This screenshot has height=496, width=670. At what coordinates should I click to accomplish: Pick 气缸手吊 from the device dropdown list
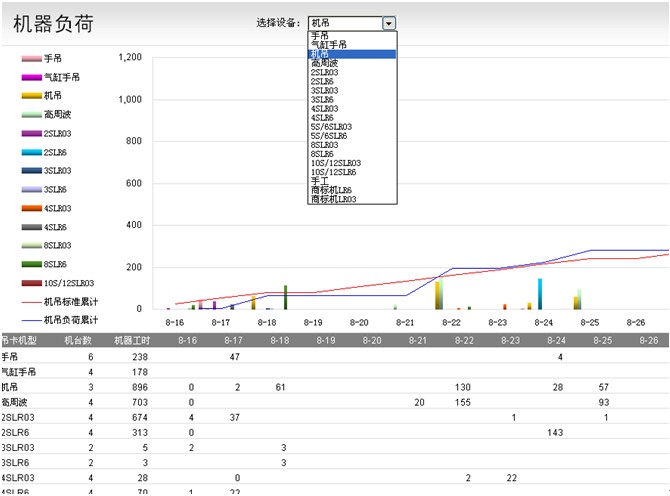pos(329,45)
